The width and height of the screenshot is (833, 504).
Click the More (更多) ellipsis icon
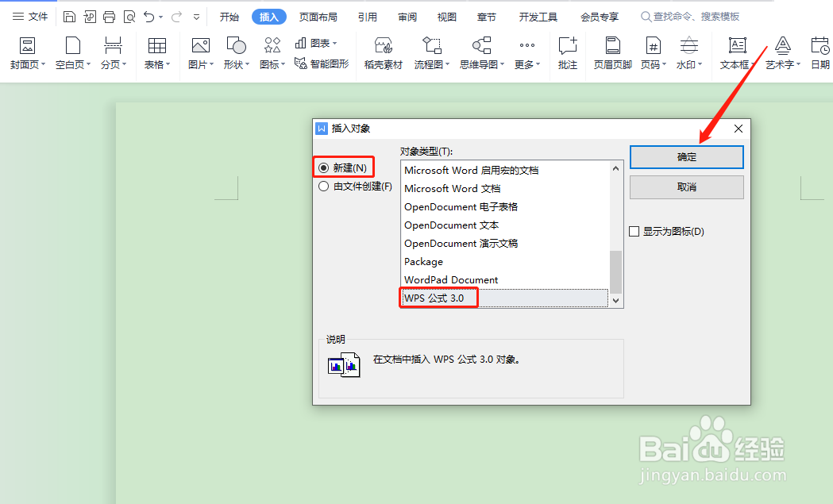527,46
